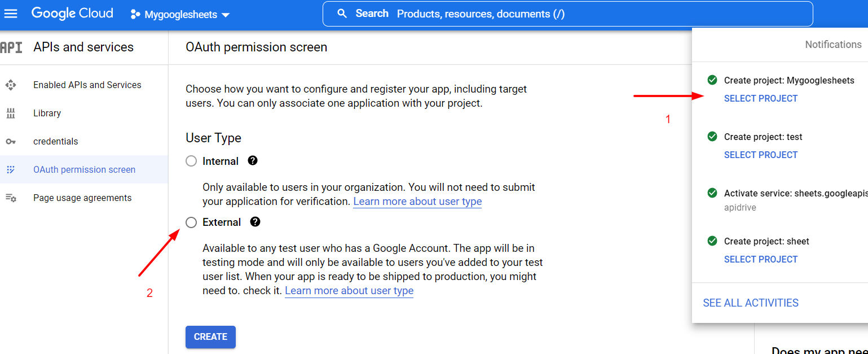Image resolution: width=868 pixels, height=354 pixels.
Task: Click the apidrive text under Activate service
Action: point(740,207)
